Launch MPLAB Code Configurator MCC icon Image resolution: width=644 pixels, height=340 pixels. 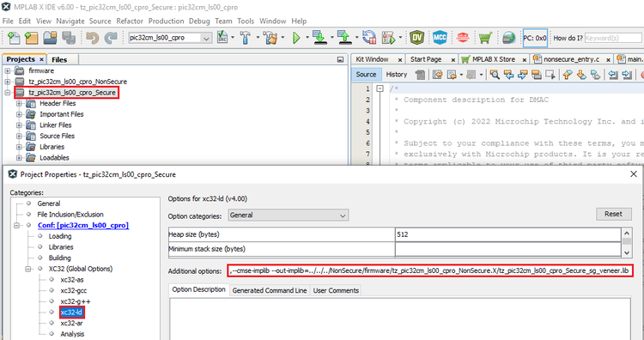point(440,38)
